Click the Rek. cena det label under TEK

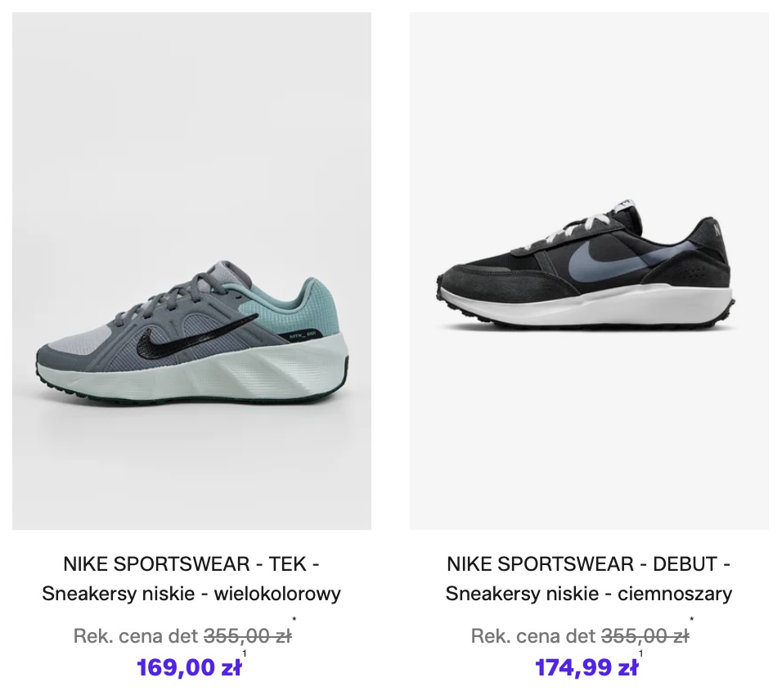point(136,636)
